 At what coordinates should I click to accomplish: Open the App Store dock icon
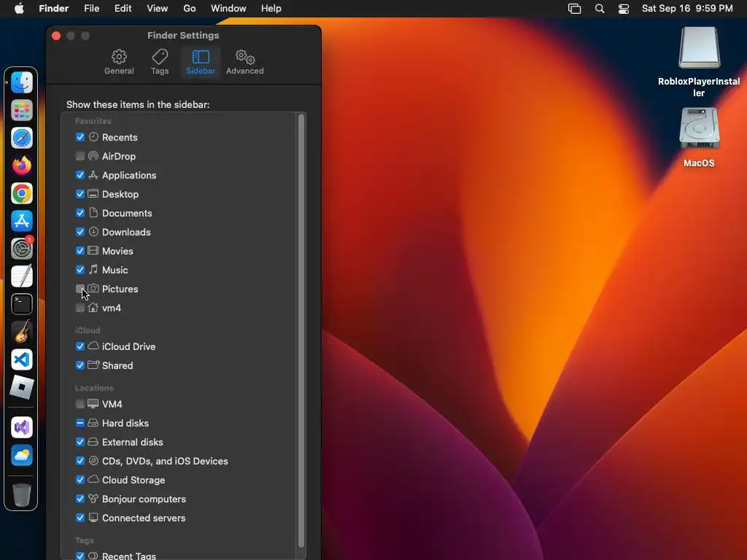click(x=21, y=221)
